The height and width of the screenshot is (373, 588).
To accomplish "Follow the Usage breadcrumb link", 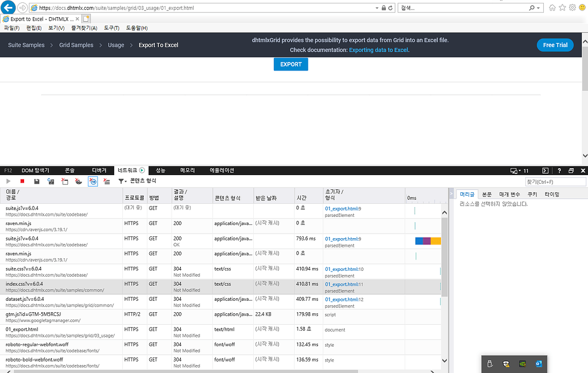I will pos(116,45).
